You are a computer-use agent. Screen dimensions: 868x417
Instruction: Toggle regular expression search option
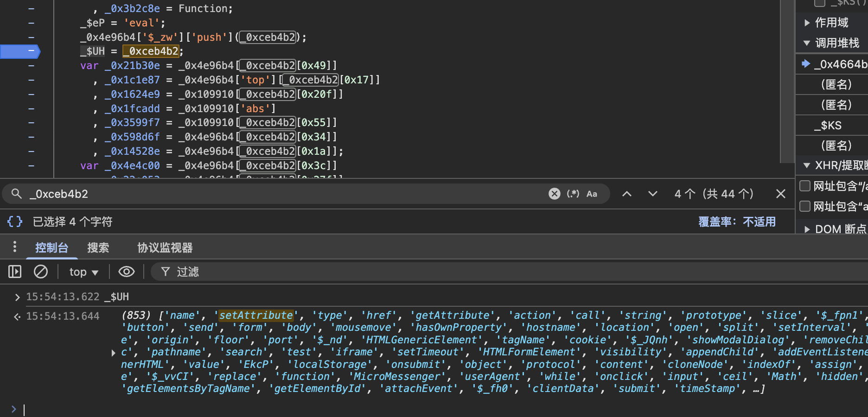(x=573, y=194)
